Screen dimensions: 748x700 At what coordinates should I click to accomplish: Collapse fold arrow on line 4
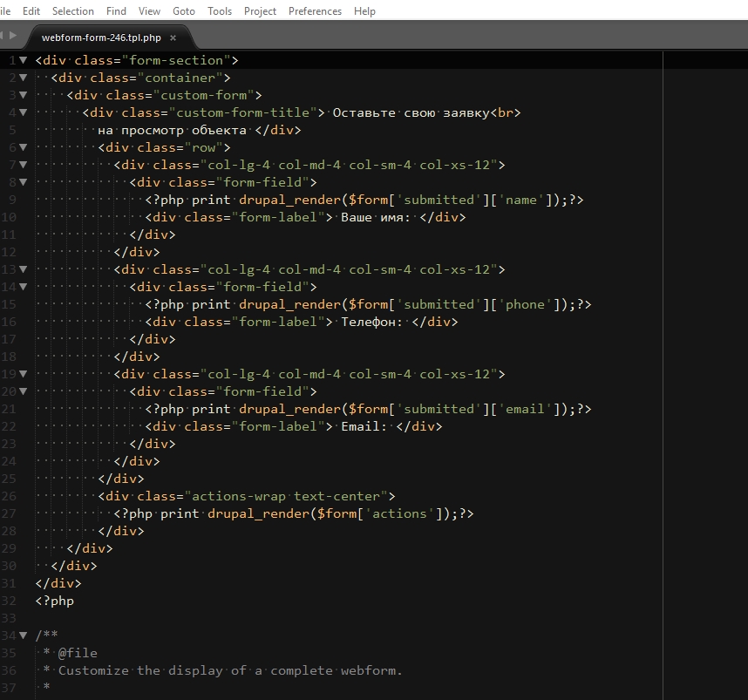[23, 112]
